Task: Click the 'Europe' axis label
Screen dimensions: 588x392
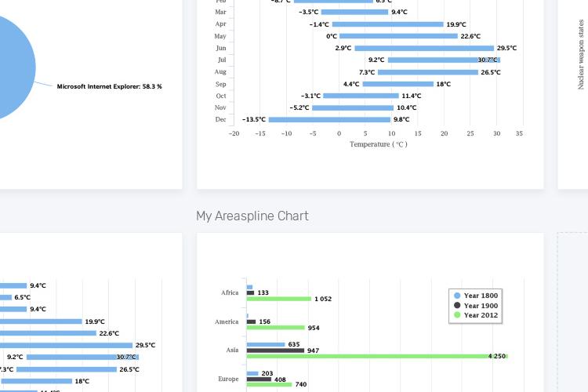Action: [228, 379]
